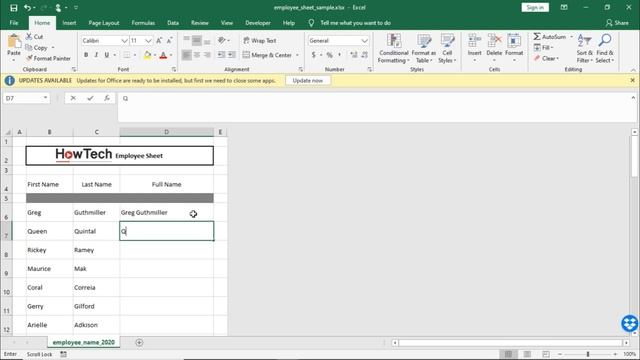Image resolution: width=640 pixels, height=360 pixels.
Task: Toggle Align Right
Action: coord(207,55)
